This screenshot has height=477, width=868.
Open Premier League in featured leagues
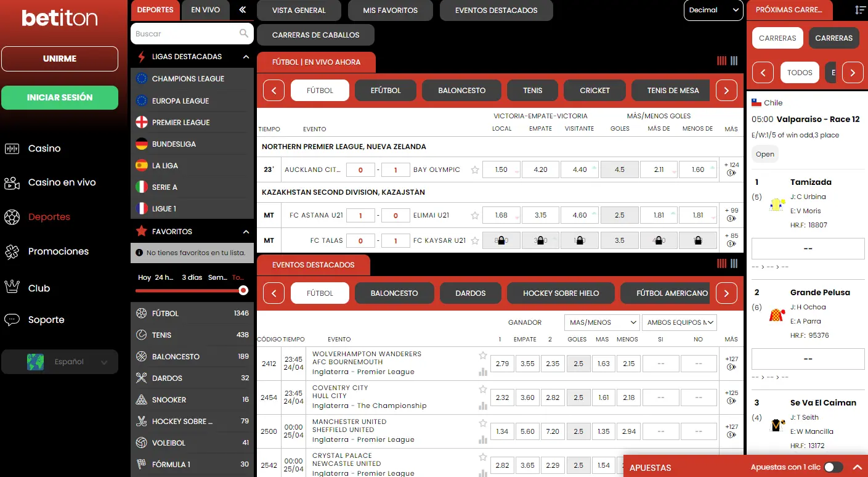click(180, 123)
